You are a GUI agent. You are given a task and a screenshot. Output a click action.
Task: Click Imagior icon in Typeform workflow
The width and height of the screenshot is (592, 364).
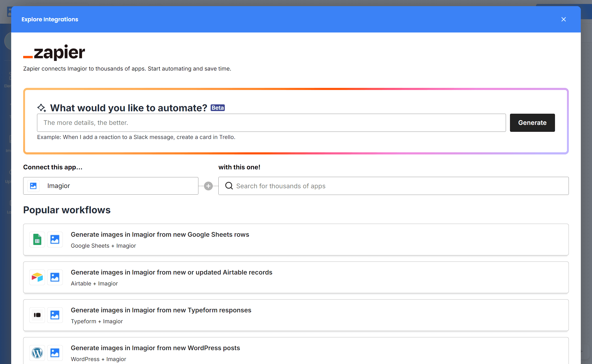(55, 315)
